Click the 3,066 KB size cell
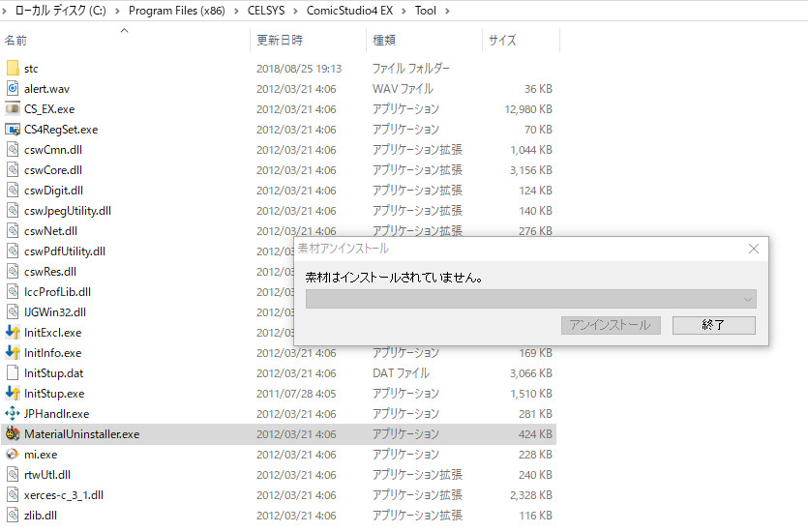This screenshot has width=808, height=532. click(x=531, y=373)
